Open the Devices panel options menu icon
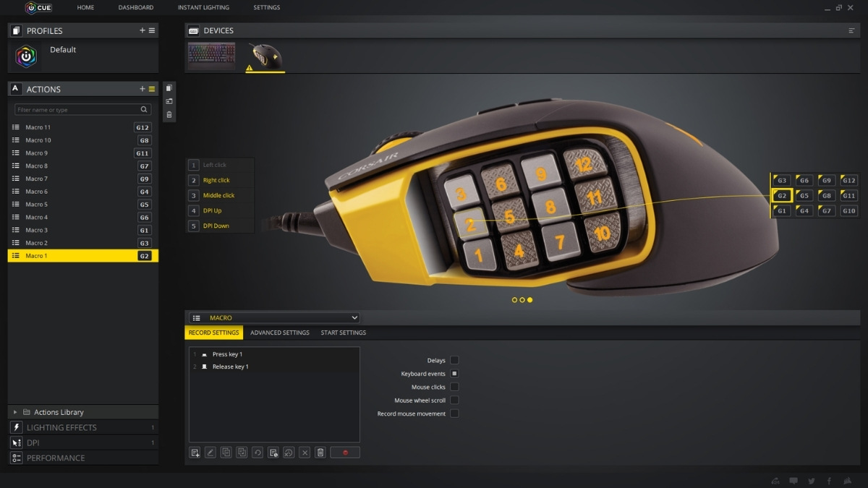868x488 pixels. [851, 31]
